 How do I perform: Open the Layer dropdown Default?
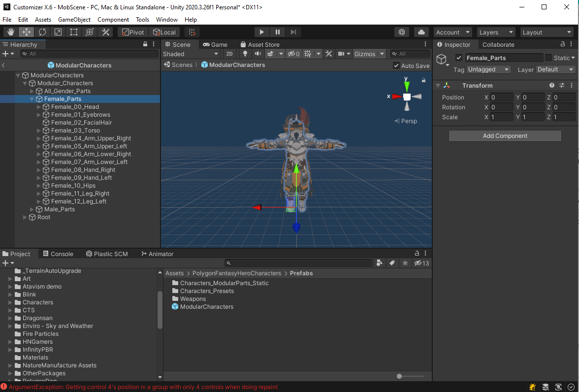555,69
